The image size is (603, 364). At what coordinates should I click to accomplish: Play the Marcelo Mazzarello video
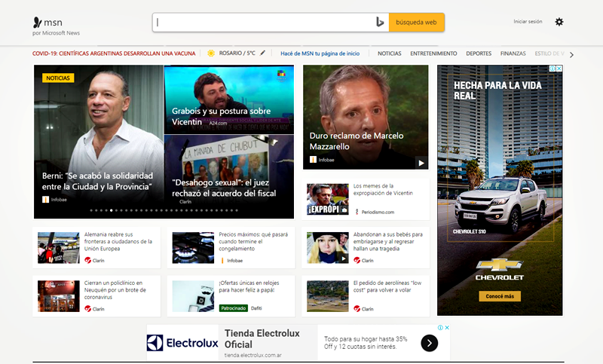click(x=421, y=163)
